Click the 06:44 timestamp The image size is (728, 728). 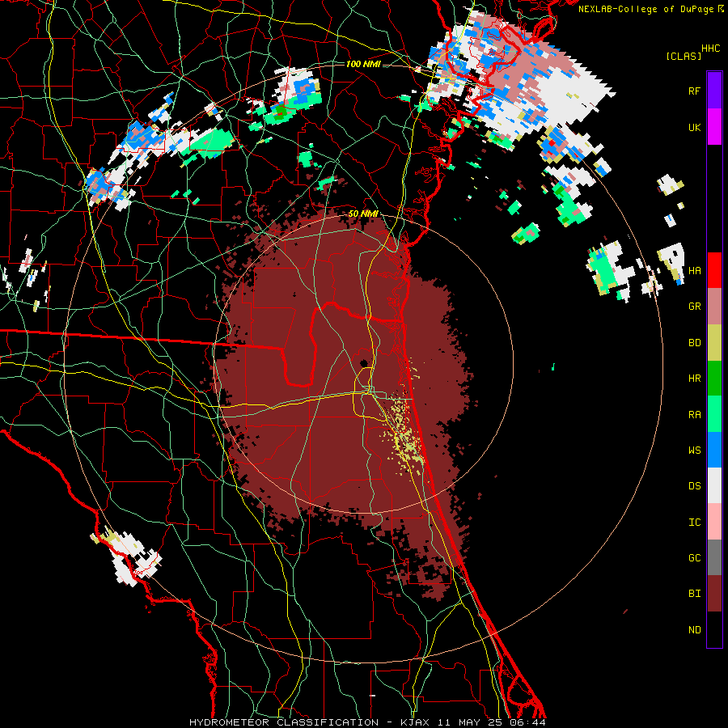(527, 722)
